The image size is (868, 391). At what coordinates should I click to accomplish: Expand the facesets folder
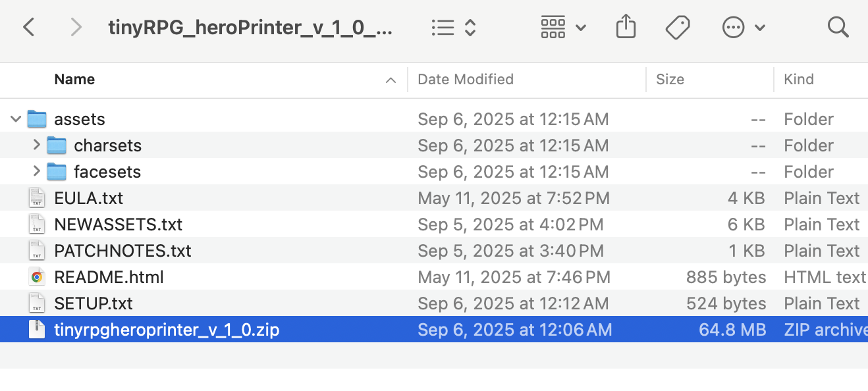[x=36, y=172]
